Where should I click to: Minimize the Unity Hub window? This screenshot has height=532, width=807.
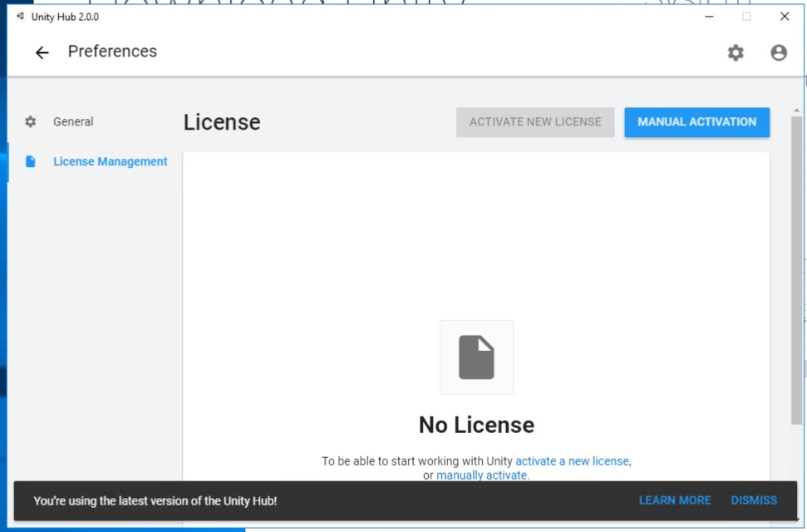[709, 17]
